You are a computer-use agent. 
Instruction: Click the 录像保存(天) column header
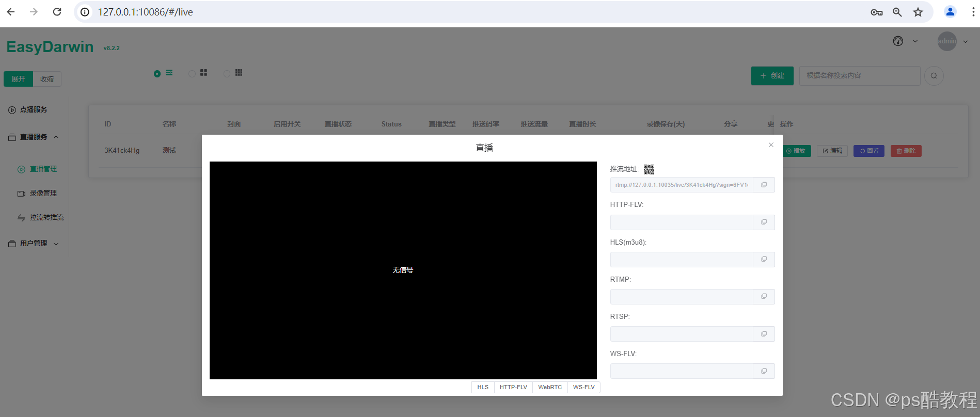click(666, 124)
